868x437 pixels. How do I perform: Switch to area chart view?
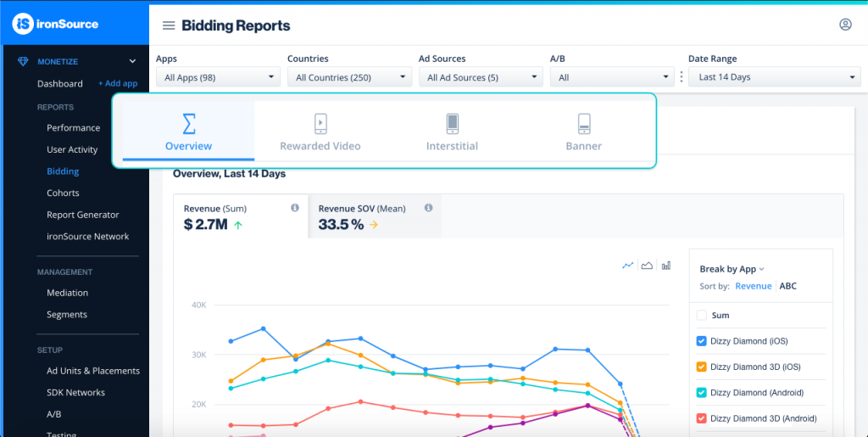point(647,266)
